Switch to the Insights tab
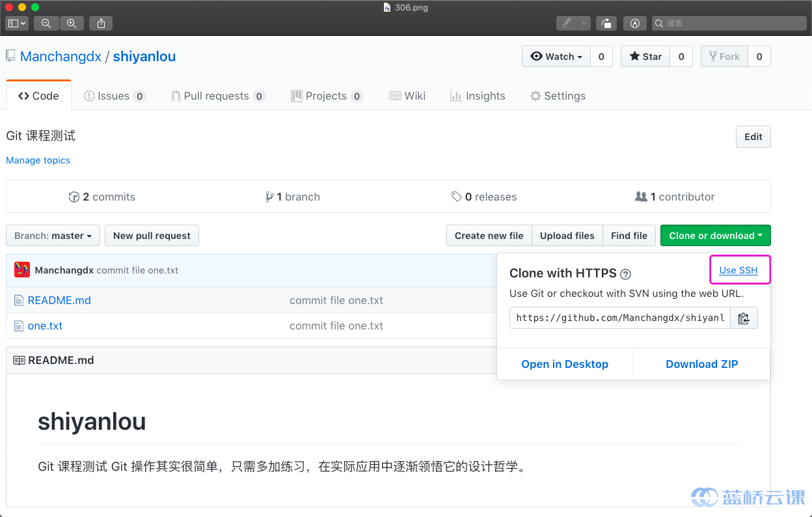 click(478, 96)
